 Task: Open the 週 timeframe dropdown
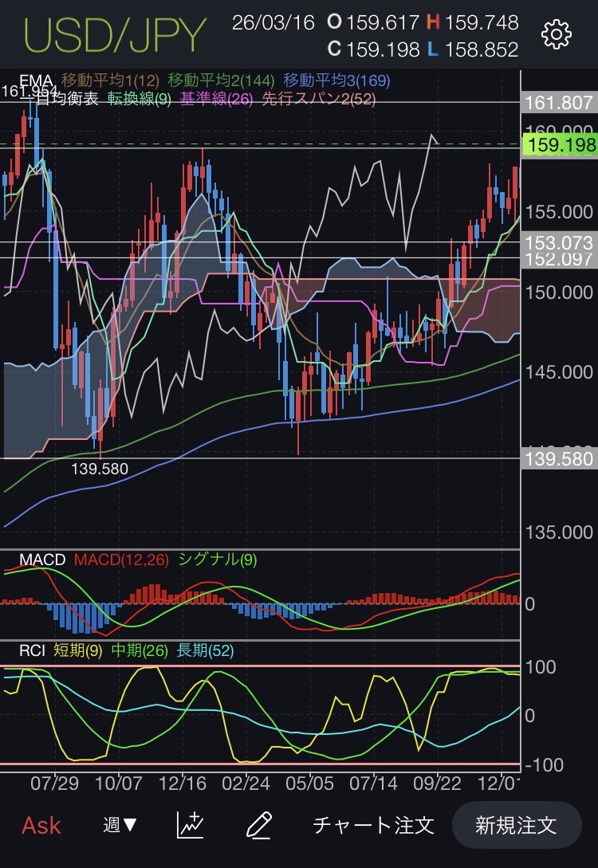click(x=120, y=825)
